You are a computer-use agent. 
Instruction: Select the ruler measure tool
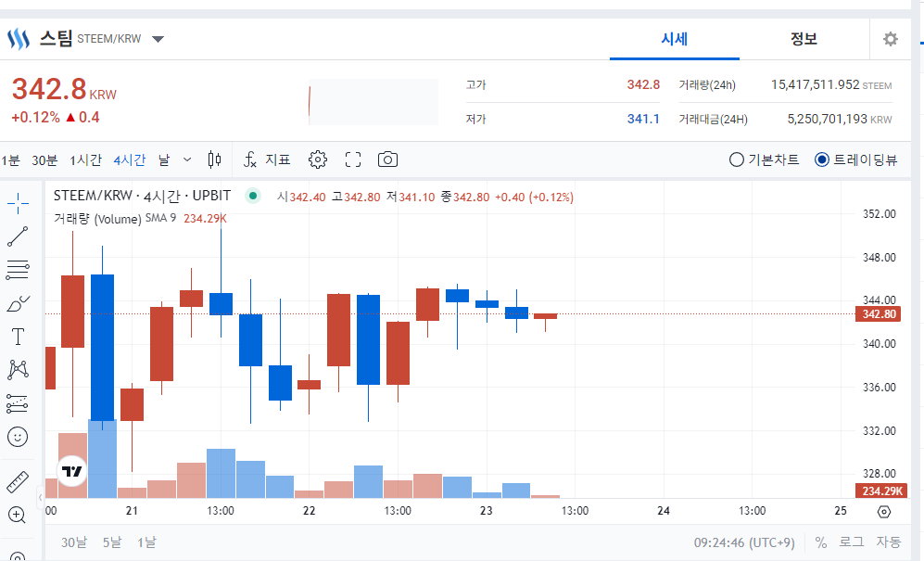click(18, 482)
